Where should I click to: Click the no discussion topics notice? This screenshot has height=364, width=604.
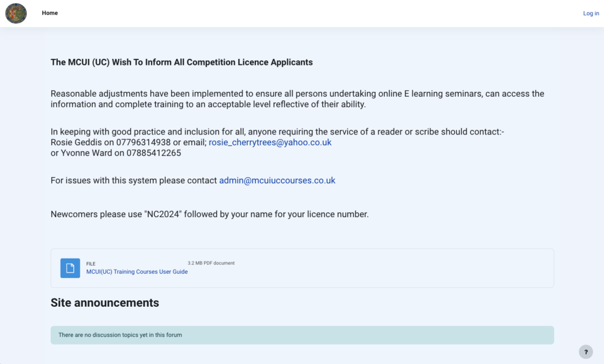click(120, 335)
